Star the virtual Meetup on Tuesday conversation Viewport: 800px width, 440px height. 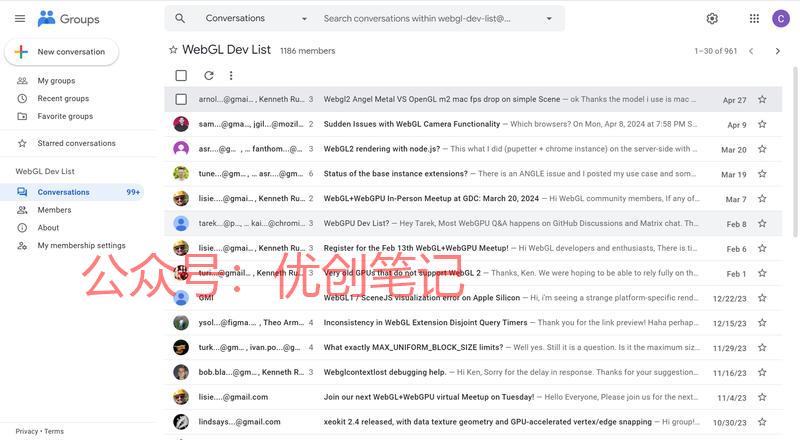coord(762,397)
